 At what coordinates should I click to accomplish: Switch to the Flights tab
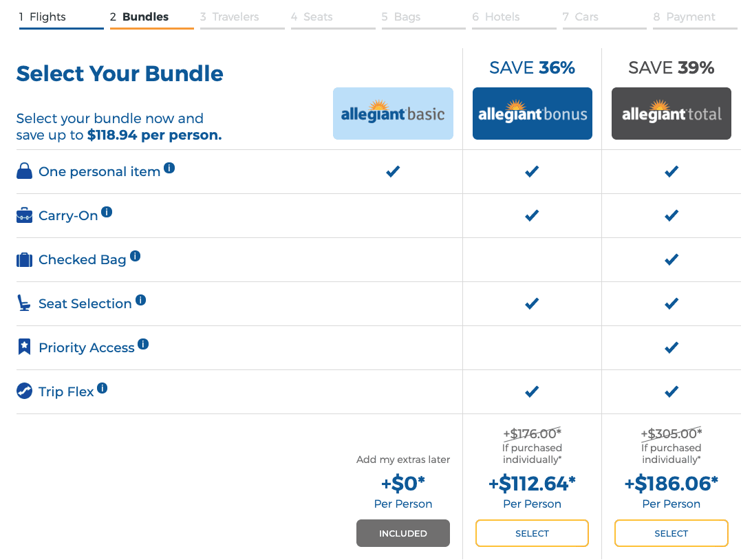click(43, 16)
